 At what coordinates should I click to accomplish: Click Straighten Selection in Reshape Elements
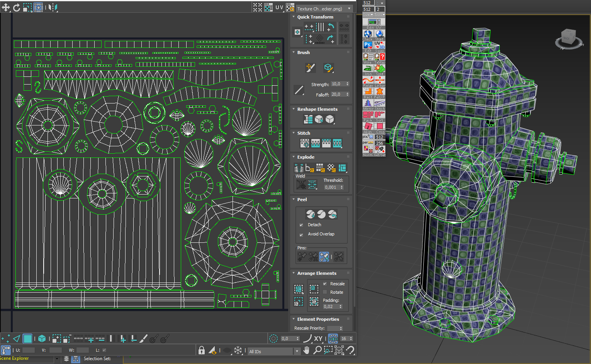point(308,120)
